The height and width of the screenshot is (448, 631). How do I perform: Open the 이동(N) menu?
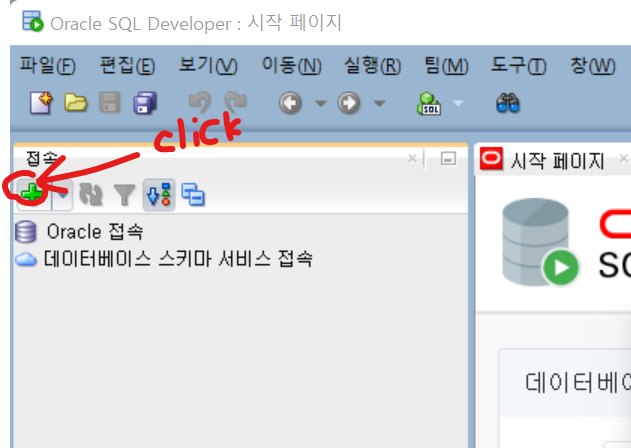point(292,65)
